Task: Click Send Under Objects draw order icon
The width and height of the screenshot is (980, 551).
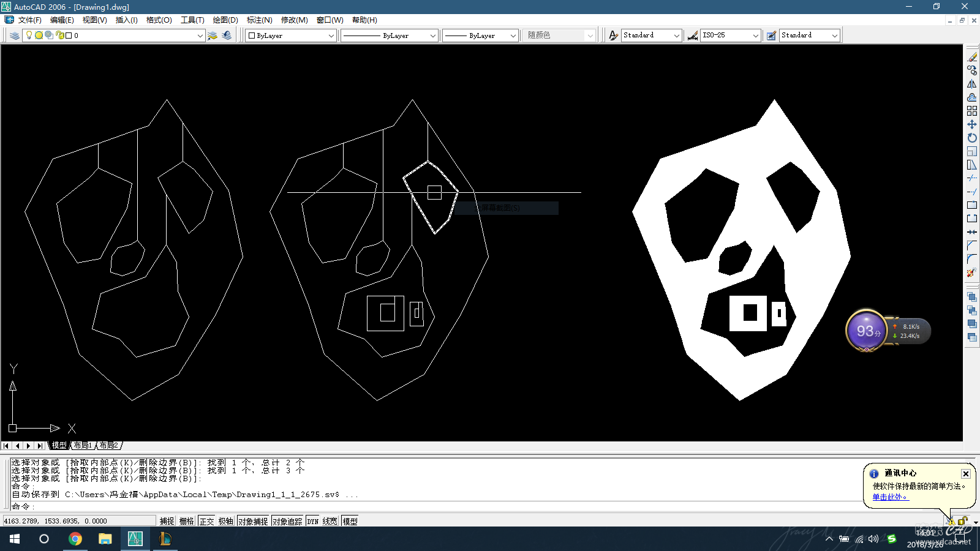Action: (x=972, y=337)
